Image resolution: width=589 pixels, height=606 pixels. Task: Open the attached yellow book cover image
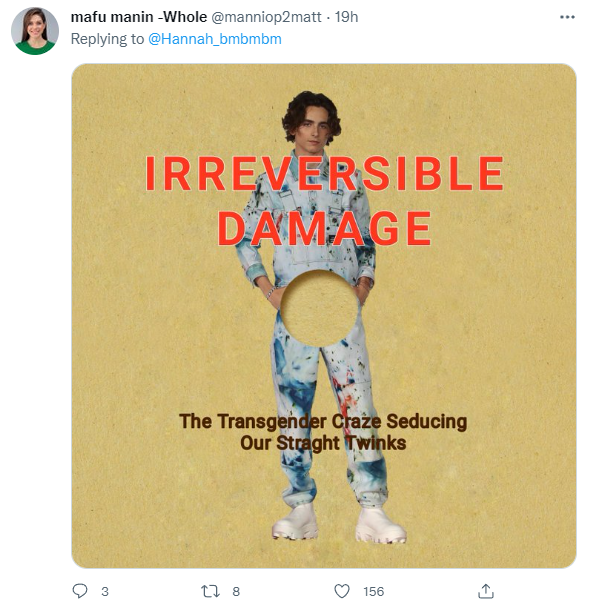[324, 316]
